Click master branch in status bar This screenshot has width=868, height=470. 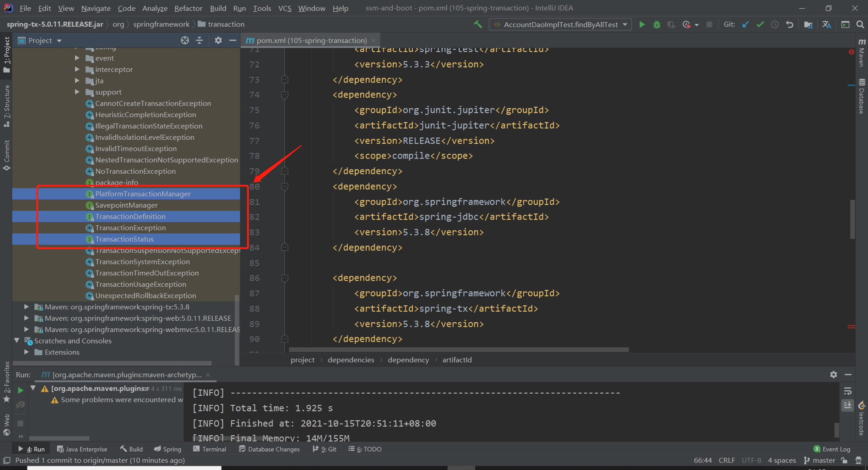(x=819, y=460)
